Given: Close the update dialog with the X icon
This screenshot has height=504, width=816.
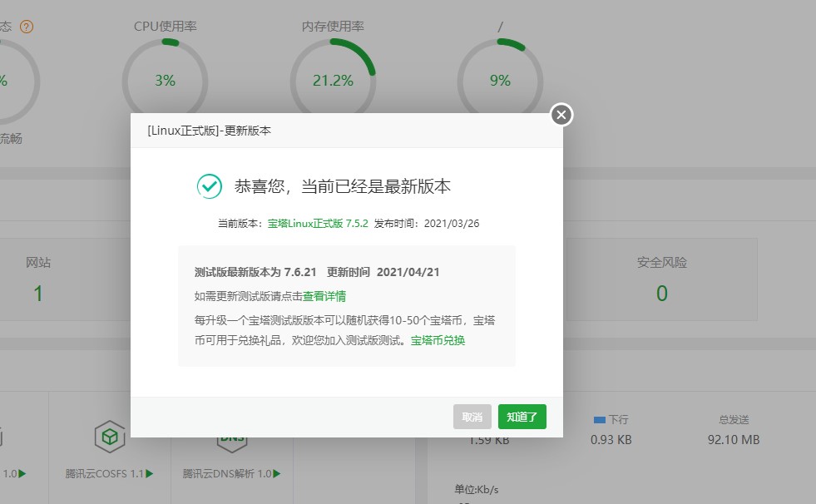Looking at the screenshot, I should [x=561, y=115].
